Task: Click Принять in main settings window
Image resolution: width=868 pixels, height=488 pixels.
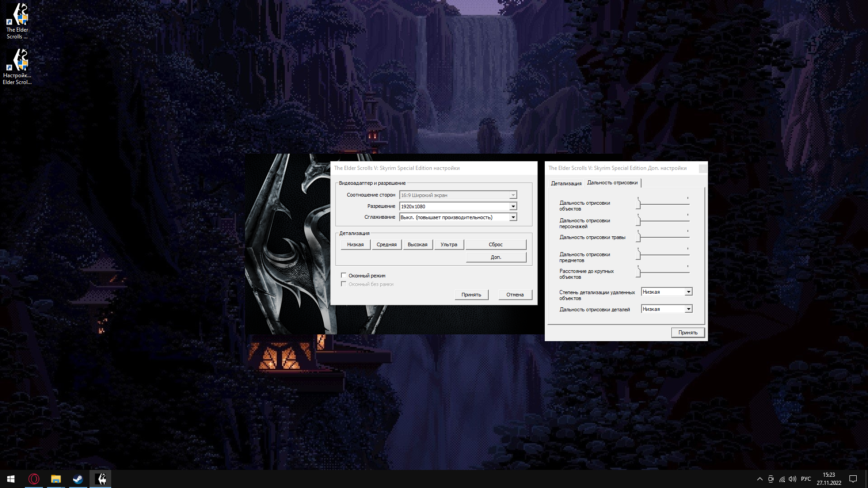Action: [x=472, y=295]
